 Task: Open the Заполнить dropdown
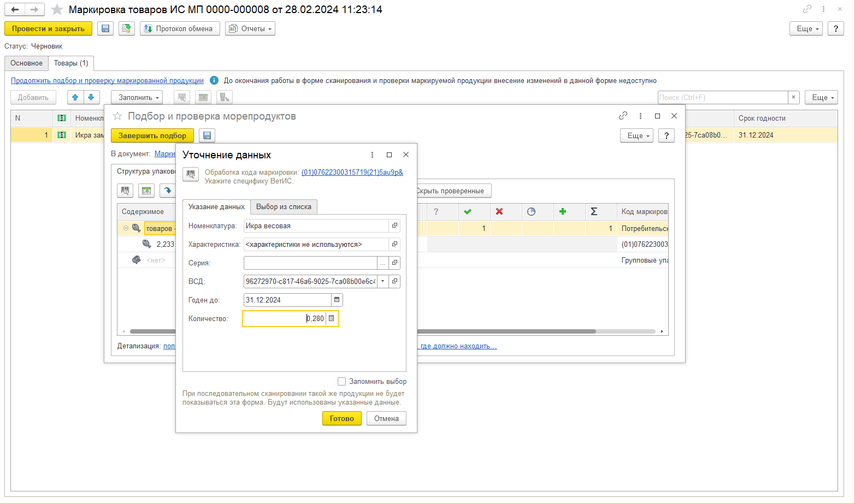(137, 97)
